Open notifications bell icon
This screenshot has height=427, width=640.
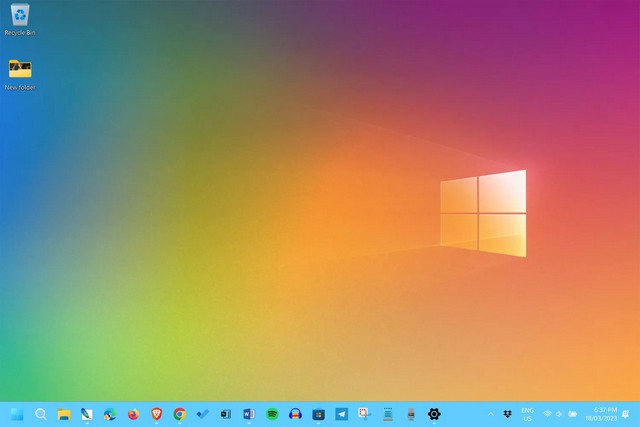625,414
